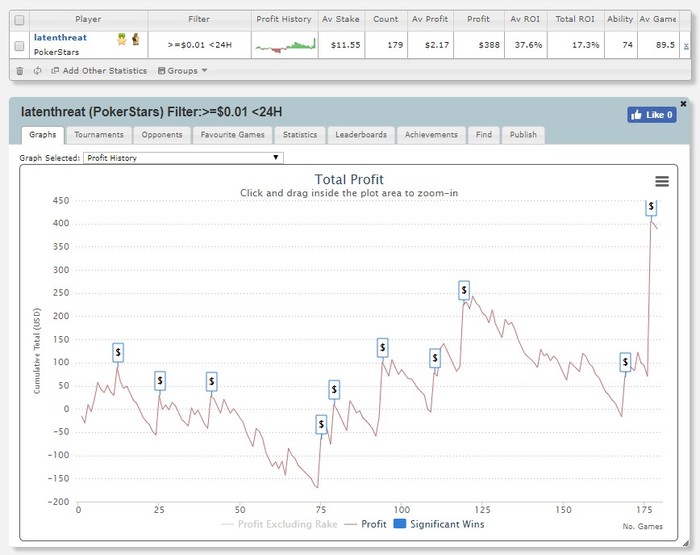The width and height of the screenshot is (700, 555).
Task: Click the lowest significant win marker near game 75
Action: coord(321,424)
